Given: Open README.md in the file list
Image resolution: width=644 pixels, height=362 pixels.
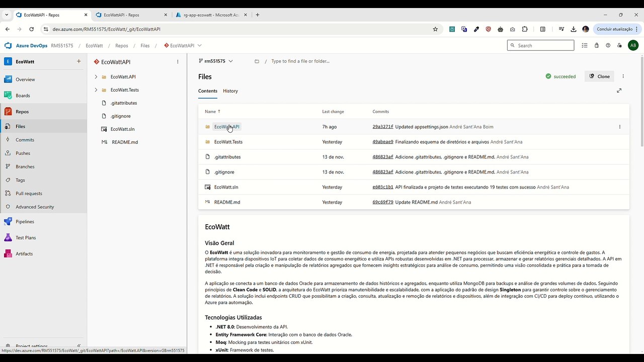Looking at the screenshot, I should (x=227, y=202).
